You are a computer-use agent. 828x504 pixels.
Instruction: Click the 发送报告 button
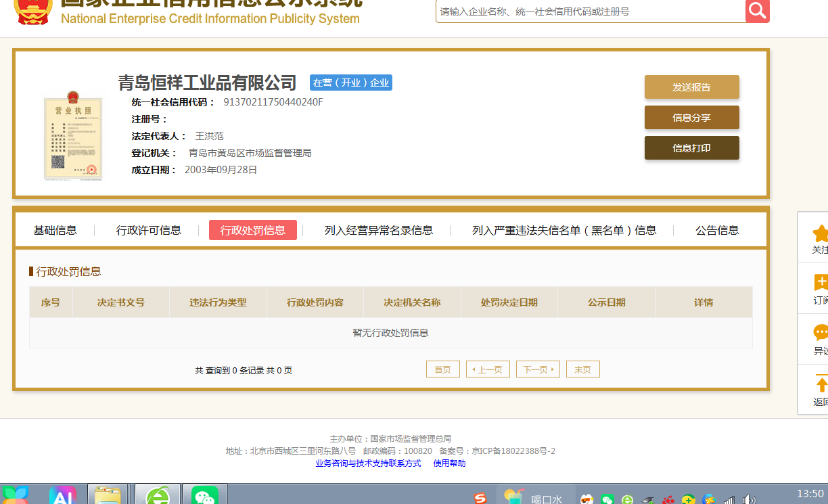click(691, 87)
